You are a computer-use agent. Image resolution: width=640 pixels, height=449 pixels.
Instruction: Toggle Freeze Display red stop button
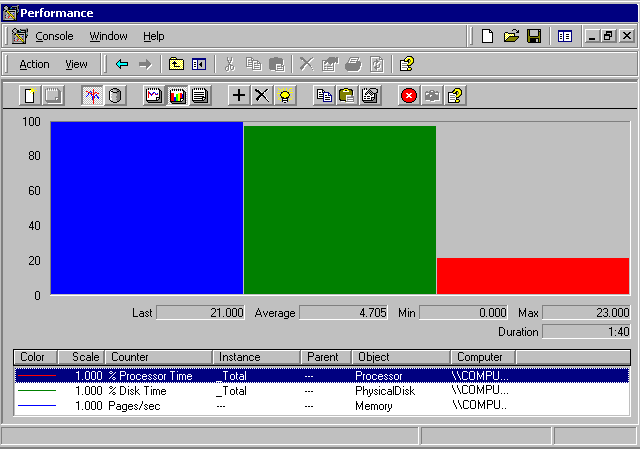pyautogui.click(x=409, y=95)
